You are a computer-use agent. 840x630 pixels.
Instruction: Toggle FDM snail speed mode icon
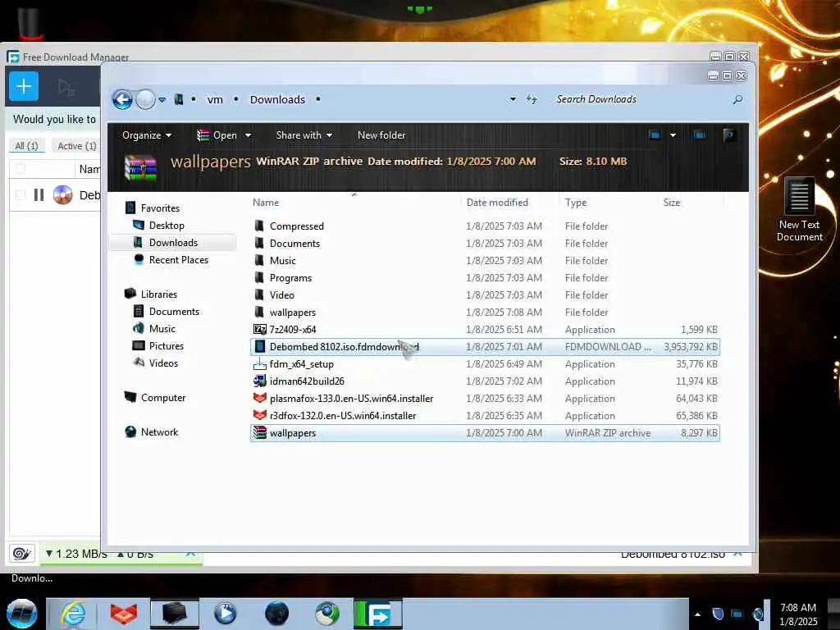pos(22,554)
